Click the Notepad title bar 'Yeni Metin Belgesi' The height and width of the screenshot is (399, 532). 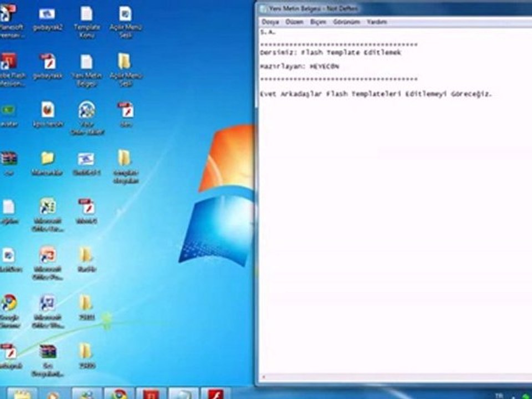tap(313, 9)
